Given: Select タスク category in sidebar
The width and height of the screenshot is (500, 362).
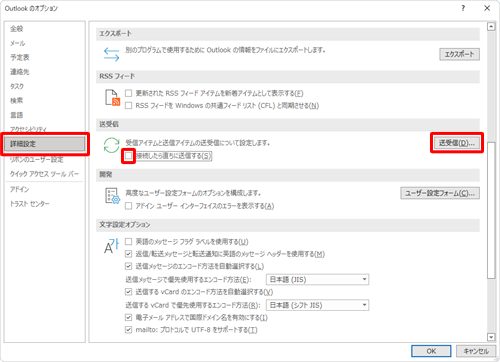Looking at the screenshot, I should click(44, 86).
